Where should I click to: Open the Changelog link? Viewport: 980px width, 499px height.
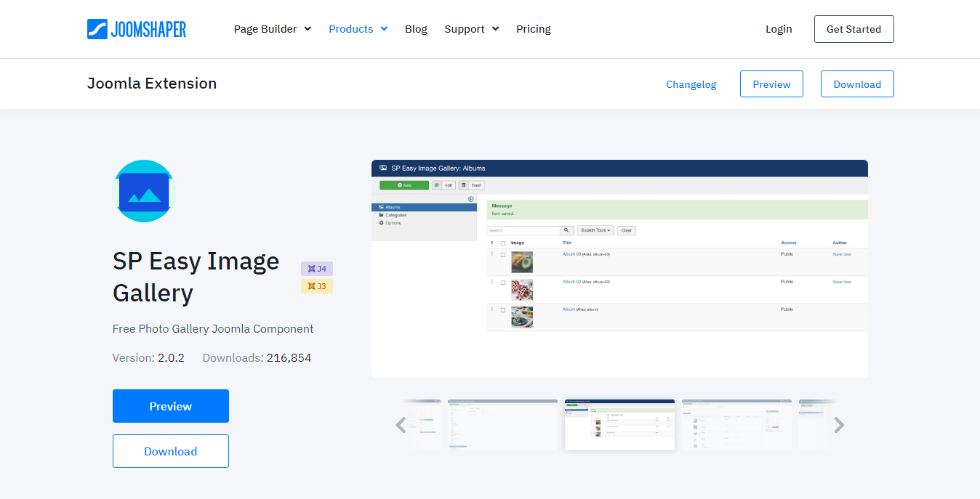691,84
